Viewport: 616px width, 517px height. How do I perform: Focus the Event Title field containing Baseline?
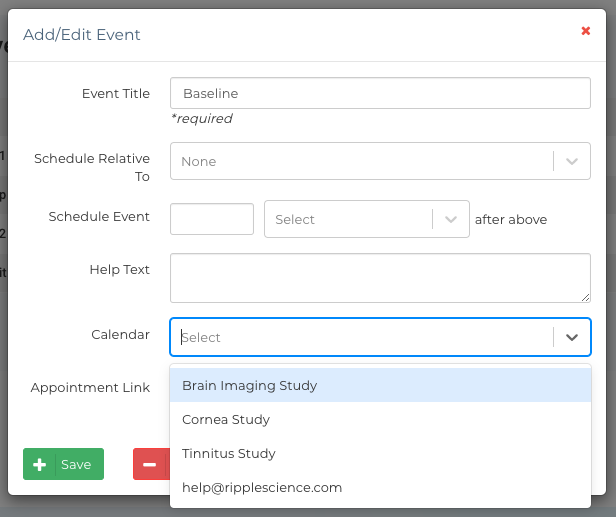tap(380, 93)
